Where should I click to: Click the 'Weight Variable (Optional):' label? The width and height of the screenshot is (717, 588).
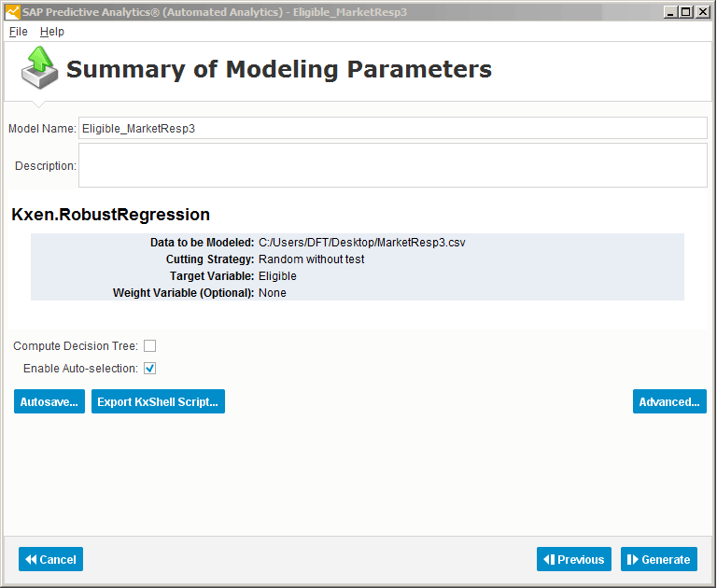coord(183,293)
